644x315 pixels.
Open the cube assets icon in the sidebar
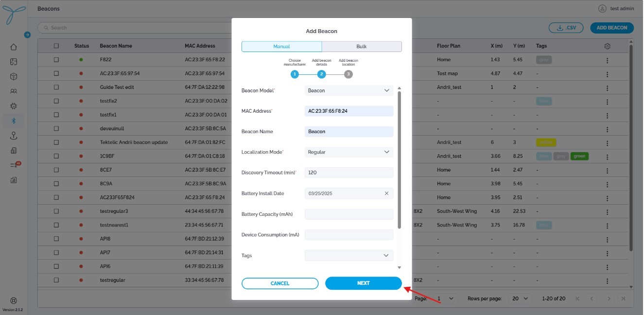14,76
